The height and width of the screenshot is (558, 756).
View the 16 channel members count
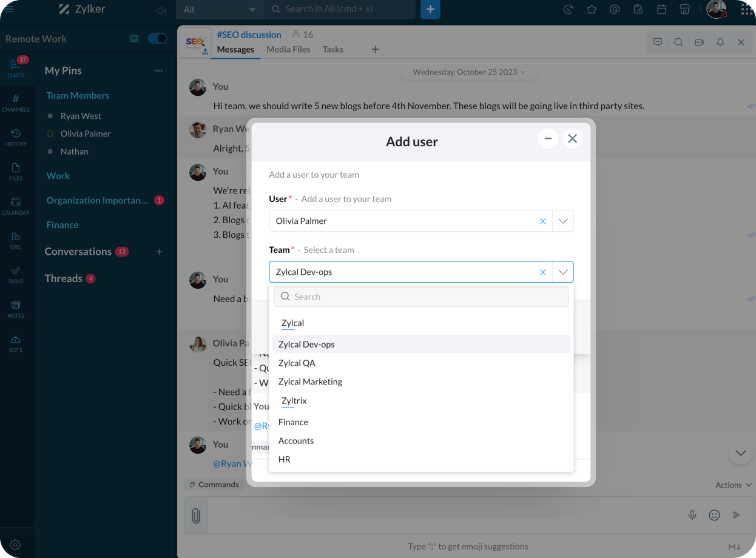(303, 35)
